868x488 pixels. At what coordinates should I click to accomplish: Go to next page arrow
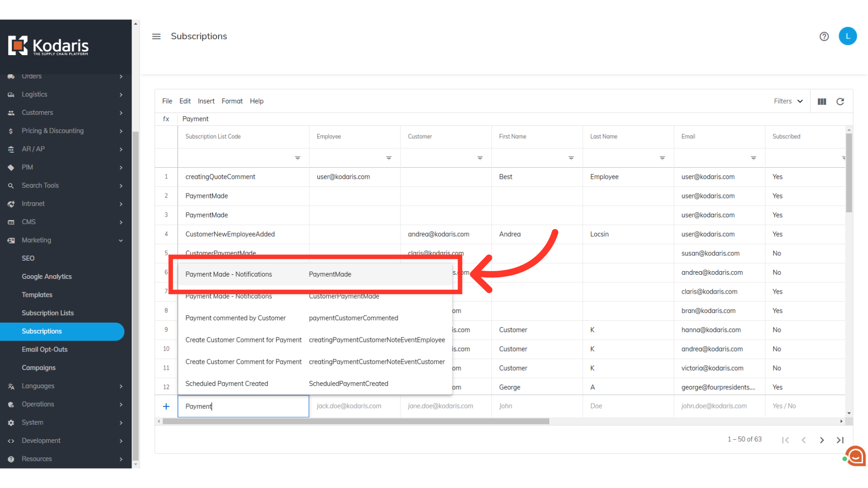click(821, 440)
